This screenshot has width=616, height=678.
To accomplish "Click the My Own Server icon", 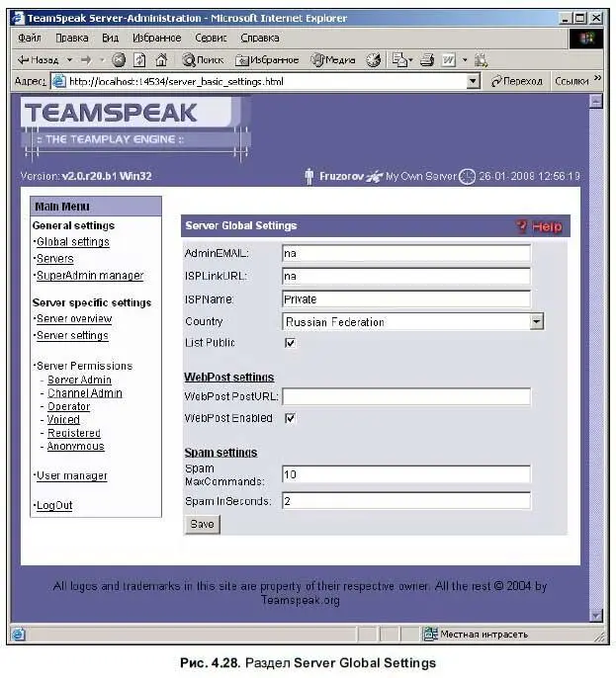I will 375,176.
